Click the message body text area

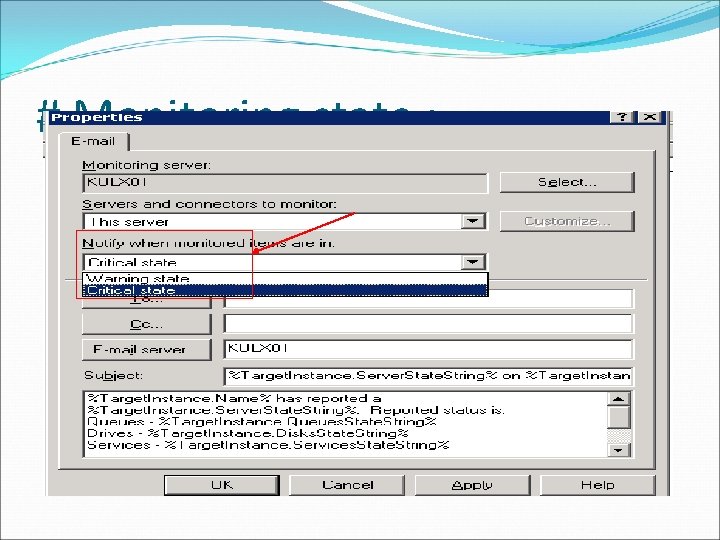pyautogui.click(x=345, y=424)
